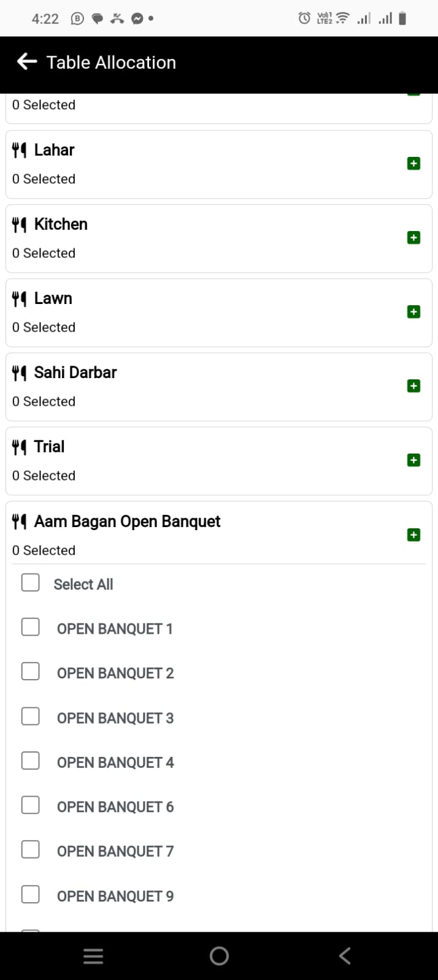Click the Trial plus icon
The image size is (438, 980).
[x=413, y=460]
